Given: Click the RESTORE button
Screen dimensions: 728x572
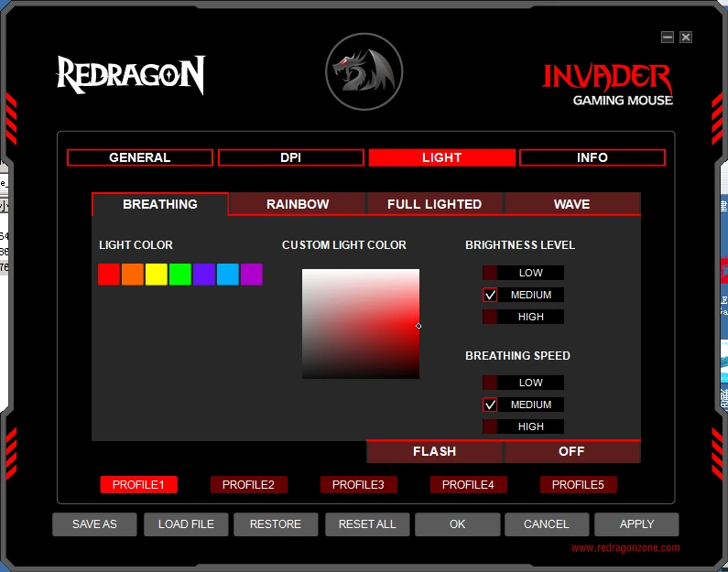Looking at the screenshot, I should (x=276, y=524).
